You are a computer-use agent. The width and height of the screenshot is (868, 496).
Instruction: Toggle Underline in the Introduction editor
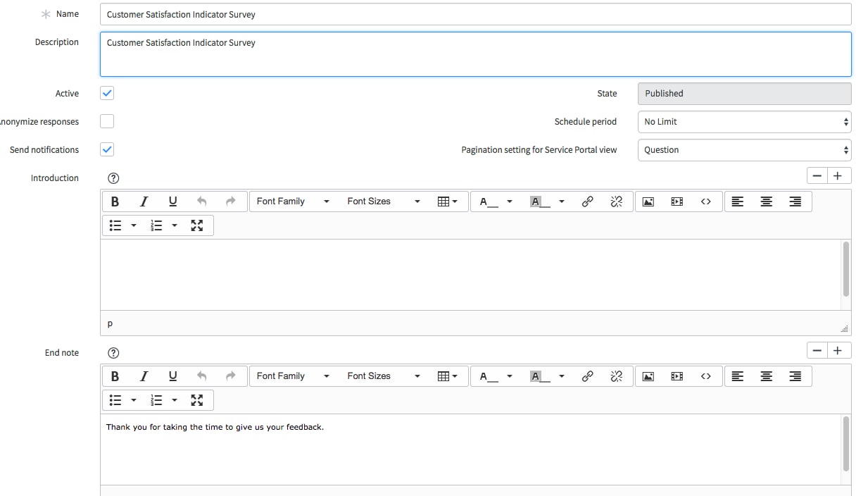[x=172, y=201]
